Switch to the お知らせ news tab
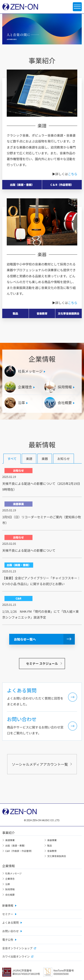 click(x=63, y=458)
